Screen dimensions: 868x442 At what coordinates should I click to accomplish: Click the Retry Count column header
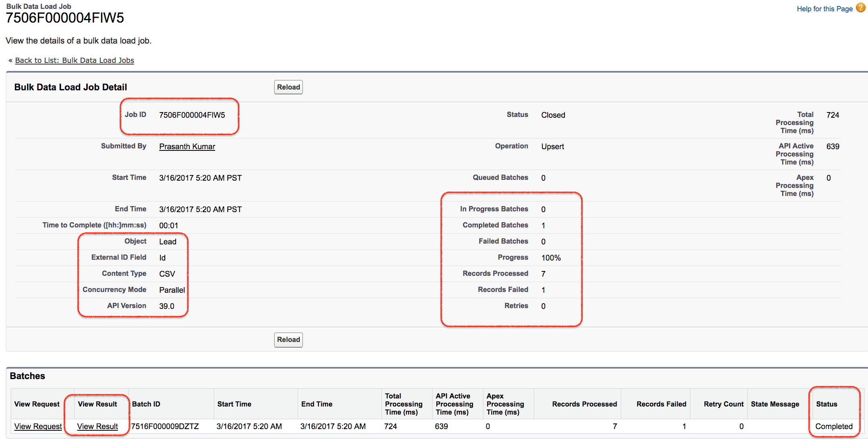(x=724, y=404)
